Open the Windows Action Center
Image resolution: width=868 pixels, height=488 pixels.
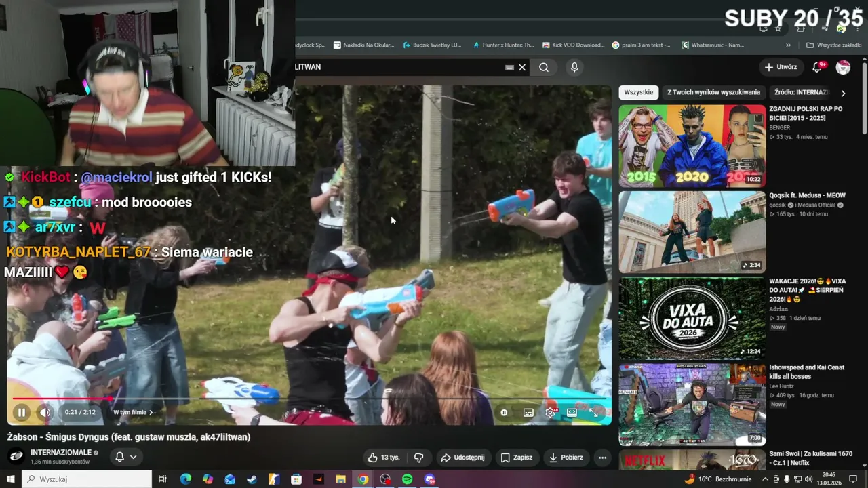point(854,479)
